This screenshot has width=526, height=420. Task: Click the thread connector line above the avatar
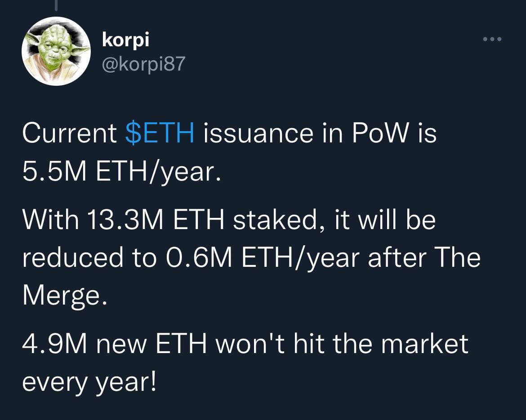click(x=56, y=5)
